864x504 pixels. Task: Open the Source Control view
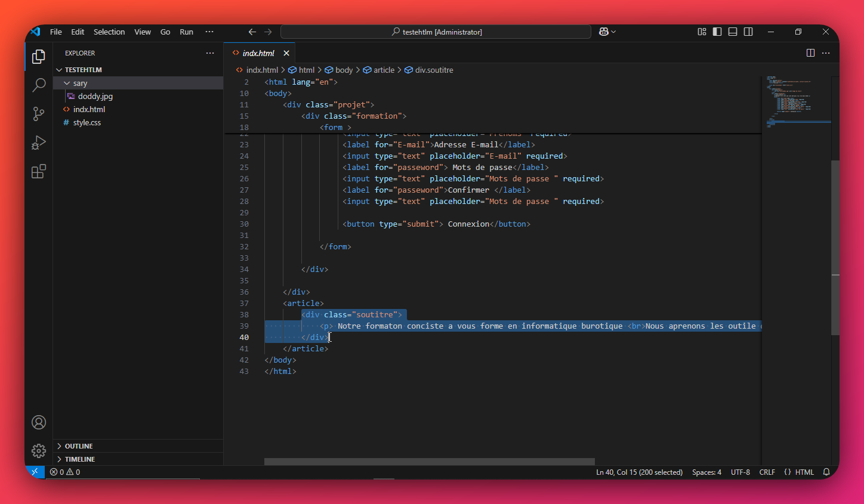coord(39,114)
